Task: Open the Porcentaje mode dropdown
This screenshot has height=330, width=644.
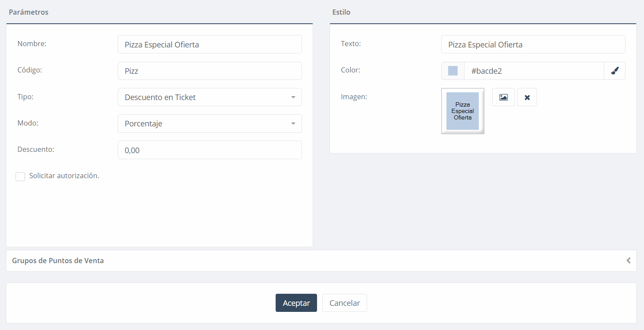Action: (x=203, y=124)
